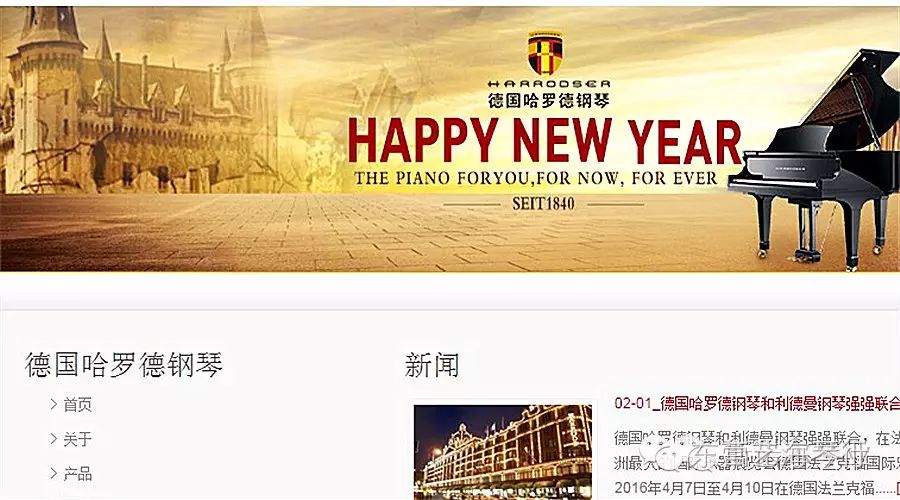Click the HARRODSER wordmark under the shield
This screenshot has width=900, height=500.
tap(549, 84)
